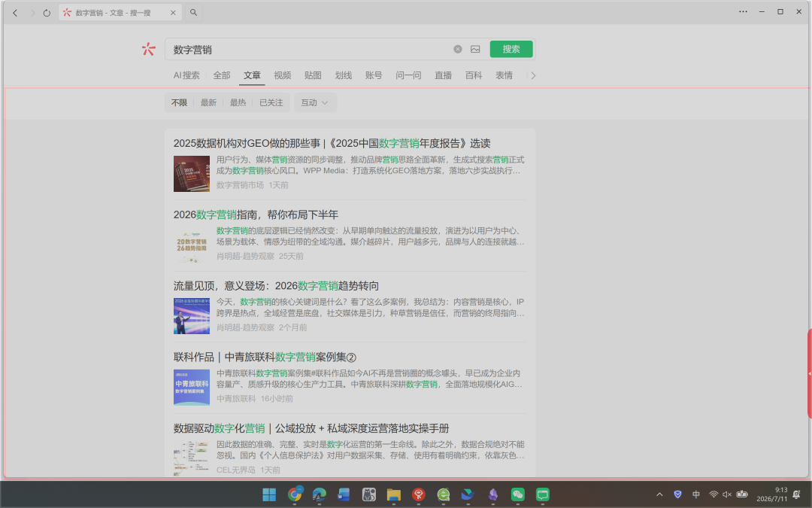Select the 文章 tab
Image resolution: width=812 pixels, height=508 pixels.
[x=252, y=75]
